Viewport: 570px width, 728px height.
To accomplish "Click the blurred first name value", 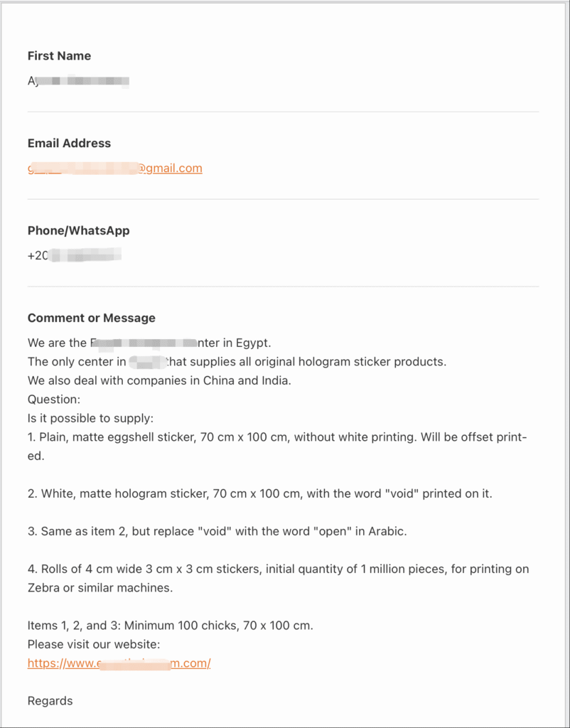I will (x=78, y=81).
